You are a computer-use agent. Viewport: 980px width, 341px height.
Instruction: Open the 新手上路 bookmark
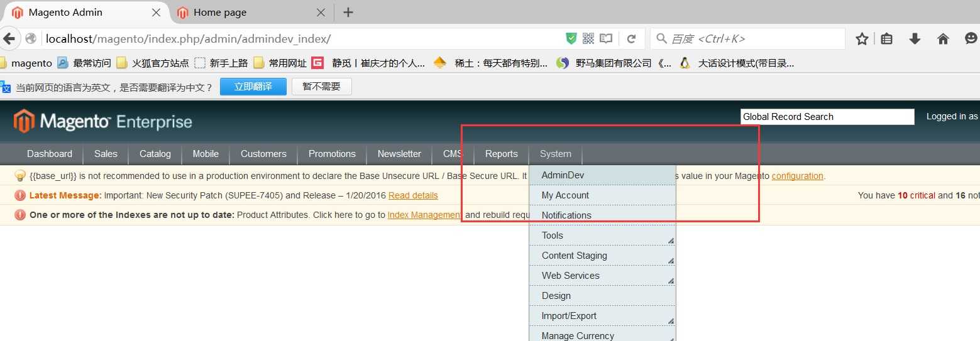(221, 63)
